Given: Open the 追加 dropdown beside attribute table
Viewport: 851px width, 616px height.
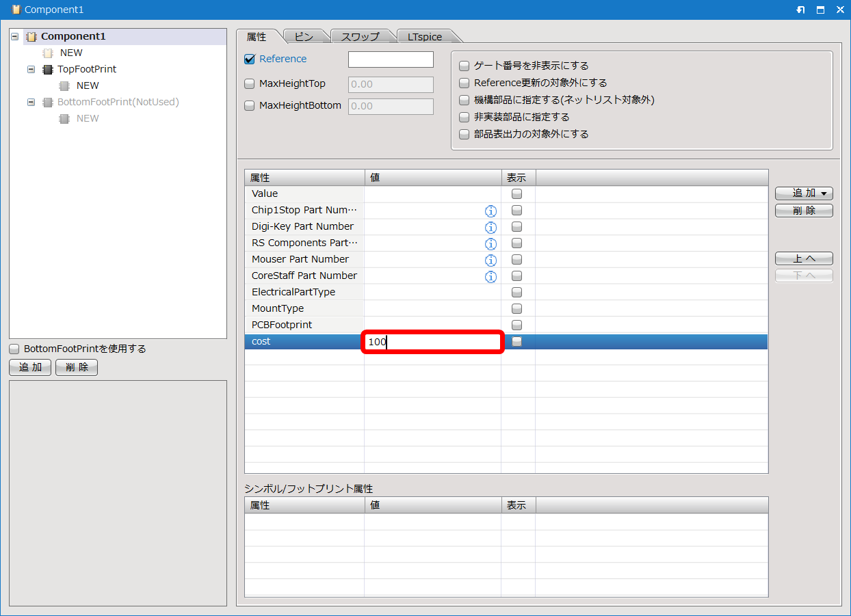Looking at the screenshot, I should pyautogui.click(x=804, y=193).
